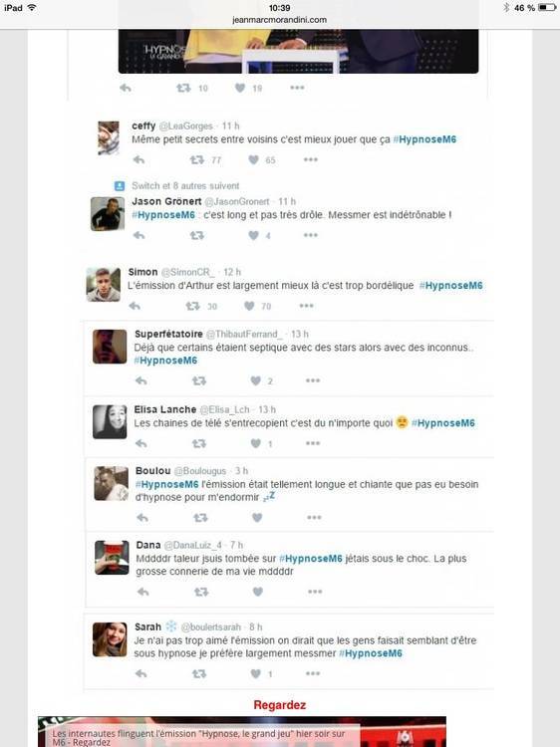560x747 pixels.
Task: Open Boulou's profile avatar
Action: (x=111, y=483)
